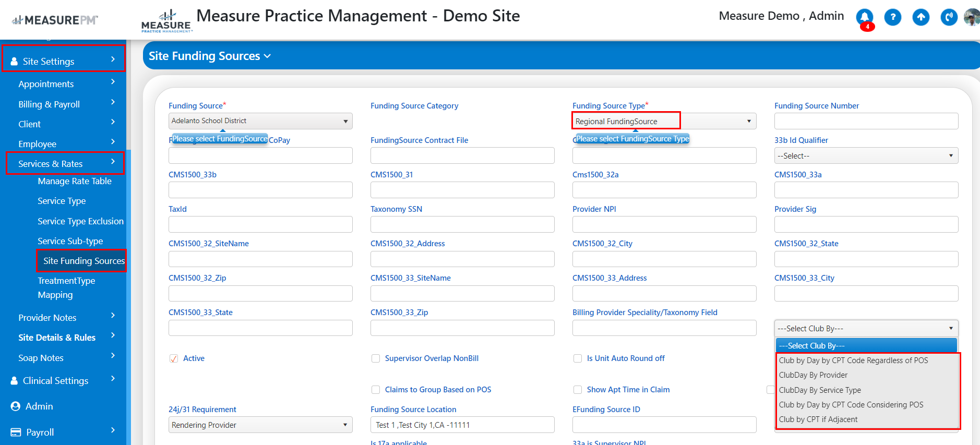
Task: Open the Funding Source Type dropdown
Action: [x=664, y=121]
